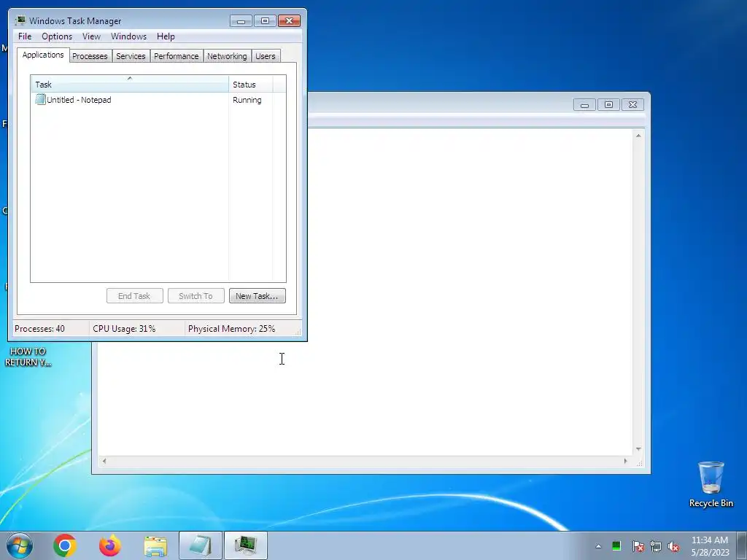Show hidden system tray icons
The height and width of the screenshot is (560, 747).
(598, 546)
